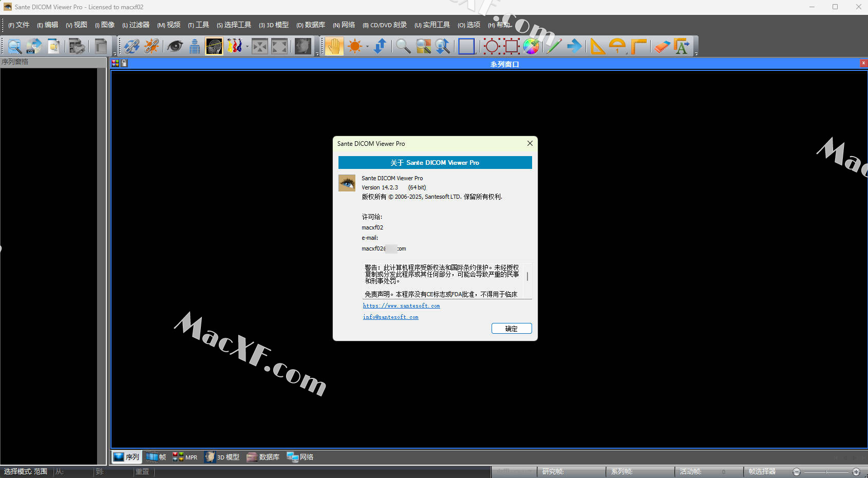Select the protractor angle tool

pyautogui.click(x=617, y=46)
